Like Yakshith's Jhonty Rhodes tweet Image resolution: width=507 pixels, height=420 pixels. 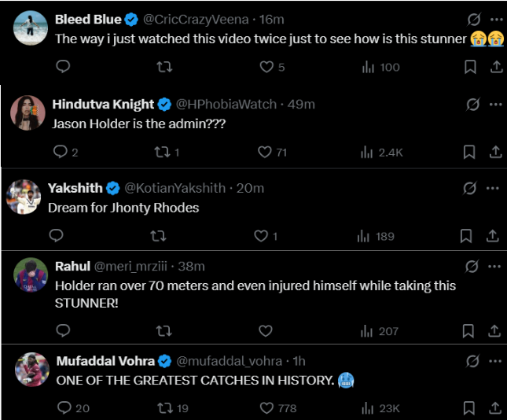260,235
